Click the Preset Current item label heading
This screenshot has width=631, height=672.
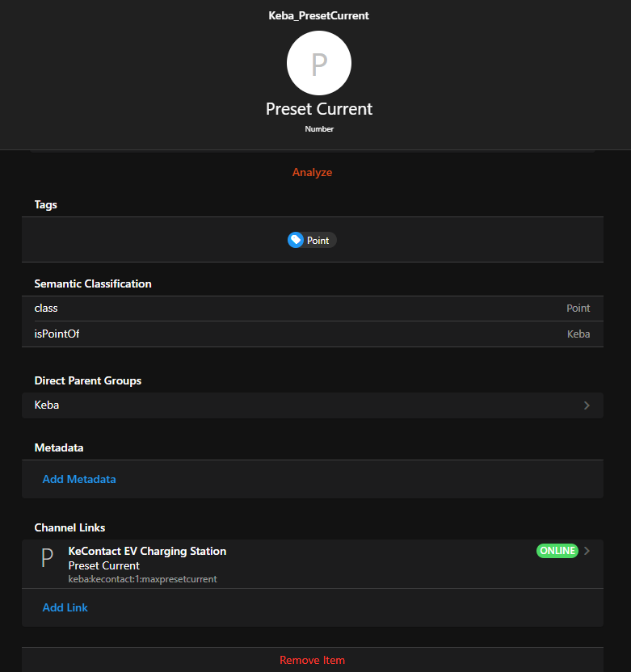pos(319,109)
